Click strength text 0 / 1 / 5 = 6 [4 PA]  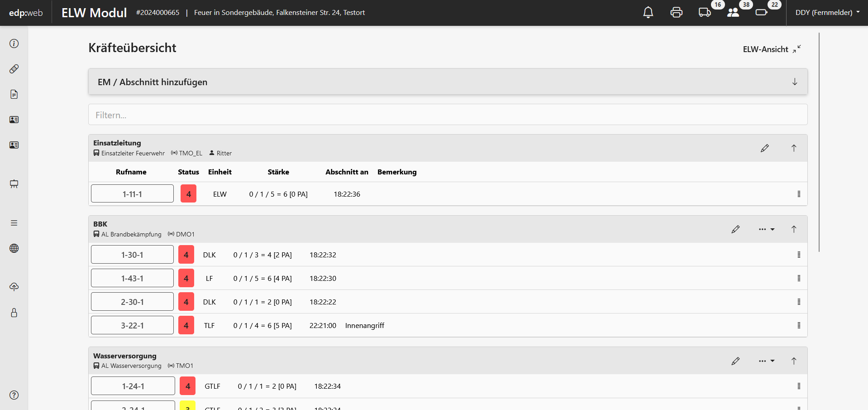click(x=262, y=278)
